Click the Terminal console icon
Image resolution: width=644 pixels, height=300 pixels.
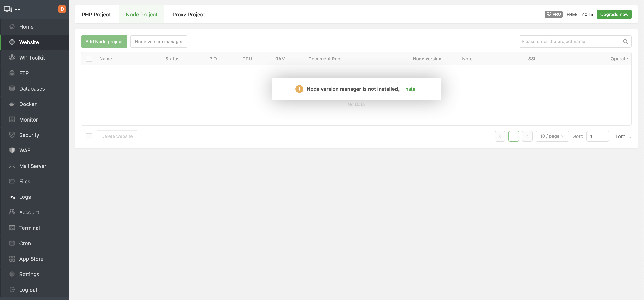12,228
